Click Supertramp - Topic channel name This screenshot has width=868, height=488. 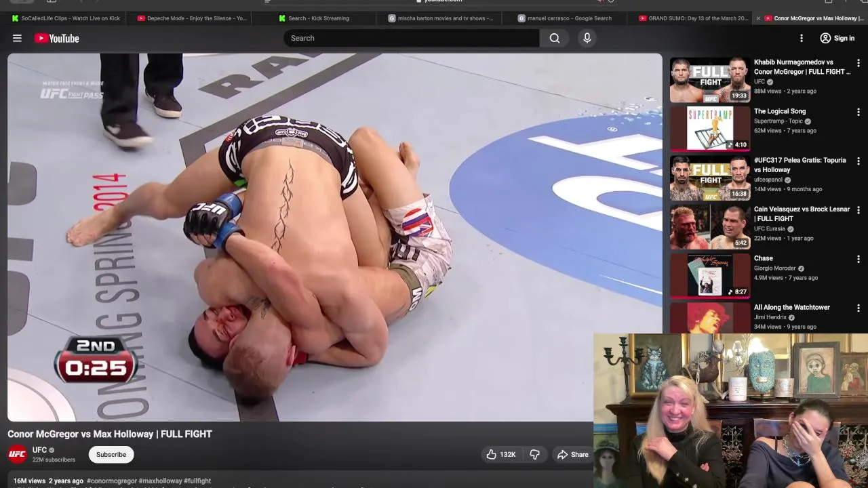coord(778,121)
